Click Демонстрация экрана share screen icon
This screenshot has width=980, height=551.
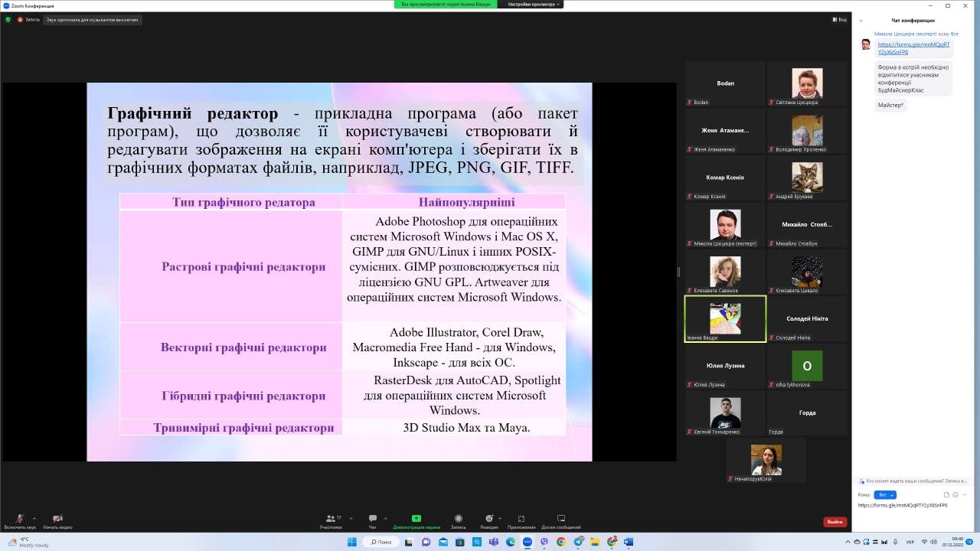416,518
